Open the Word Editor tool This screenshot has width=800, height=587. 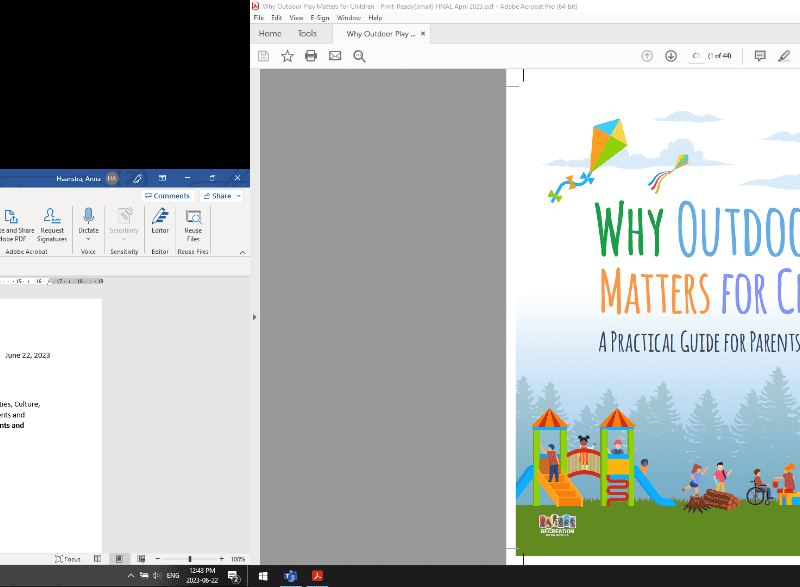160,222
